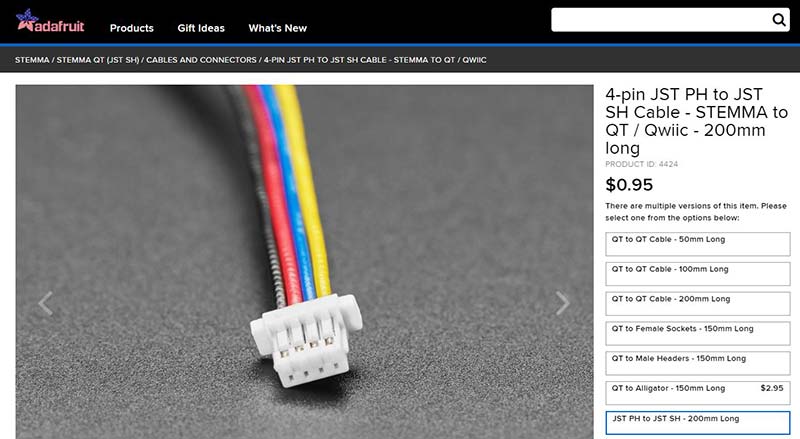Click the product title heading
The height and width of the screenshot is (439, 800).
696,121
